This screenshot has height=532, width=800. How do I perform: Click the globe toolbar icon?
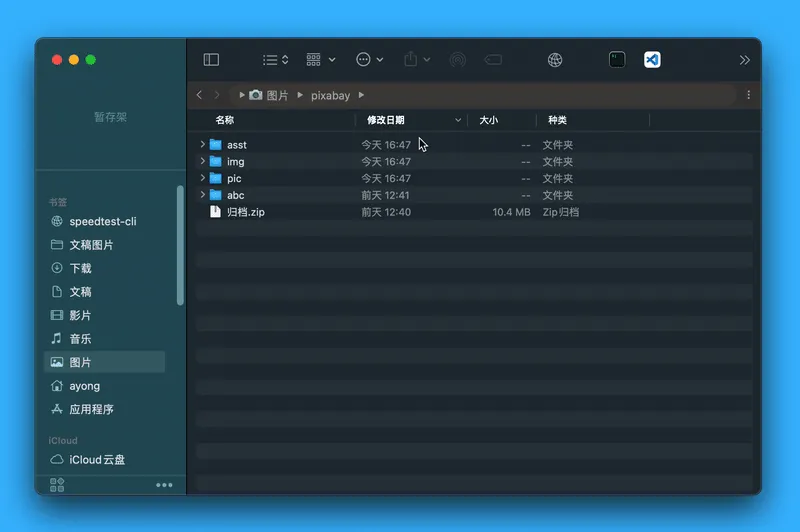pos(555,60)
